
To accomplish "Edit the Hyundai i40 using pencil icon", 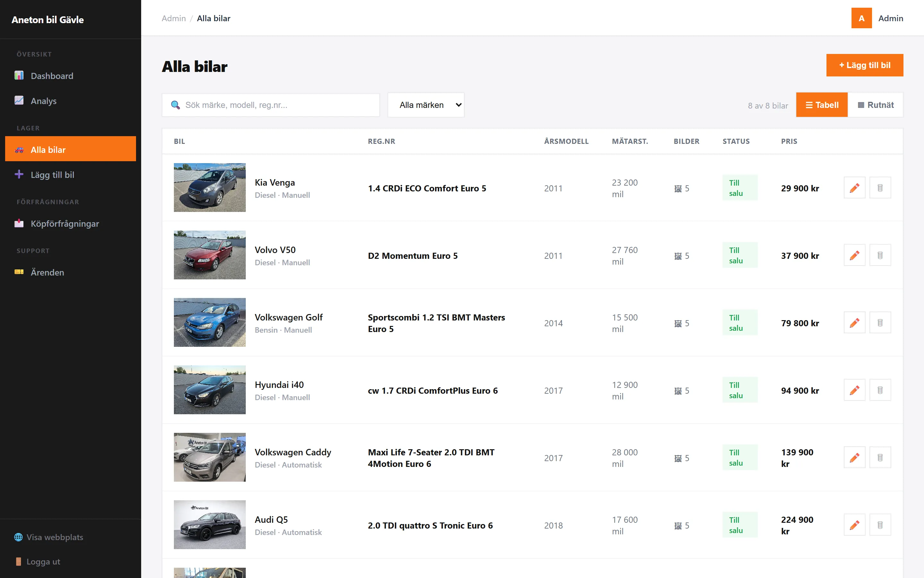I will click(x=854, y=390).
